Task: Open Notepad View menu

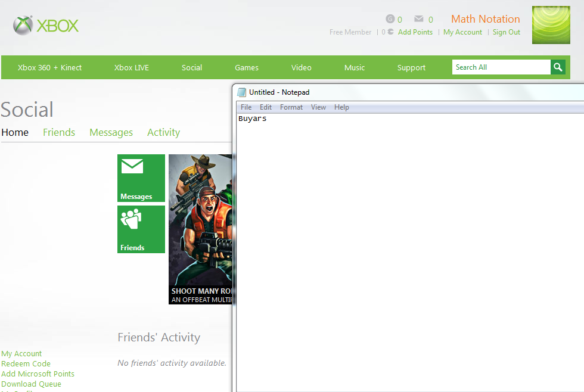Action: (x=318, y=107)
